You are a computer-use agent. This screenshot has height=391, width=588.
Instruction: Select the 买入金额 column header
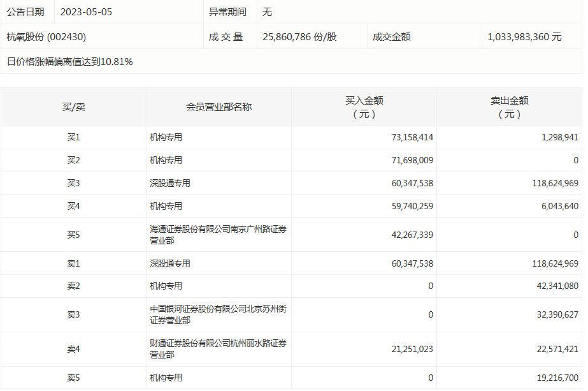(364, 107)
